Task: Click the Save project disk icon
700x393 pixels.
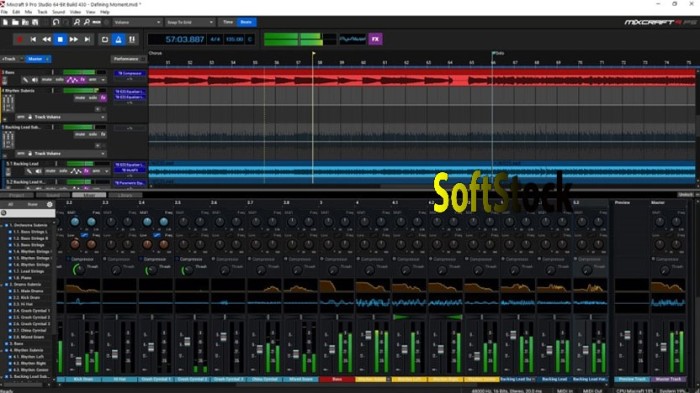Action: (35, 22)
